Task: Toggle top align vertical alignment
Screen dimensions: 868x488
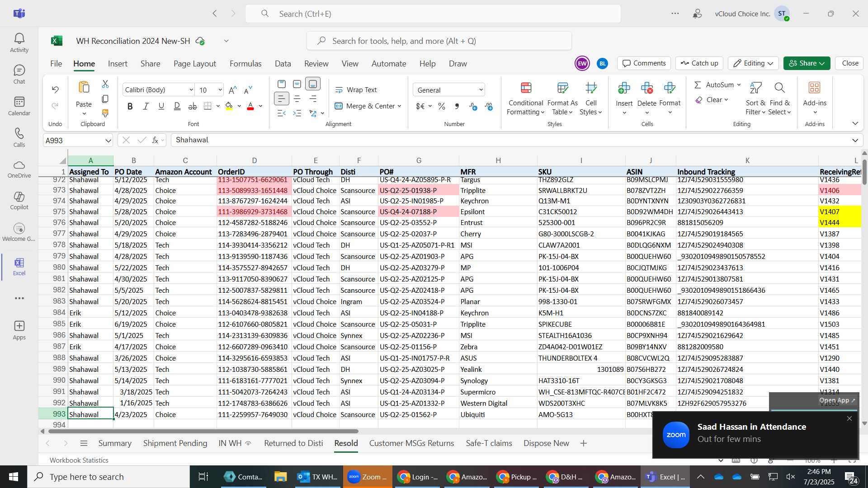Action: [x=281, y=84]
